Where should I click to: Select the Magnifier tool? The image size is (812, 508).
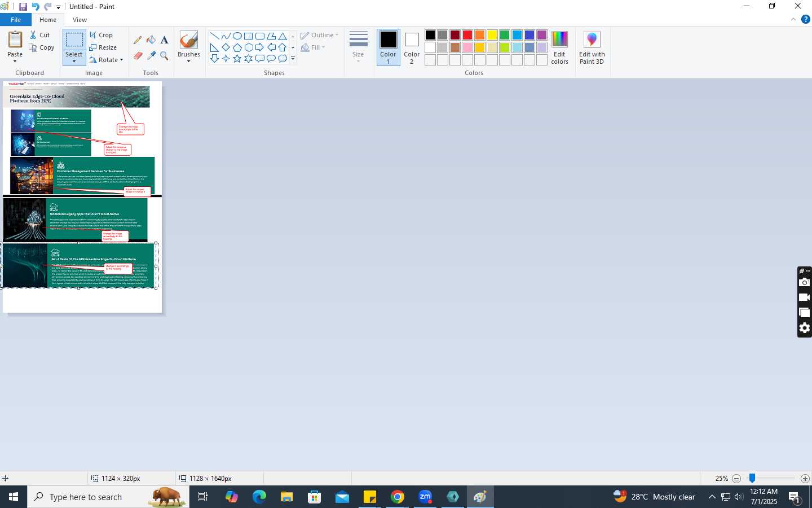(x=164, y=55)
